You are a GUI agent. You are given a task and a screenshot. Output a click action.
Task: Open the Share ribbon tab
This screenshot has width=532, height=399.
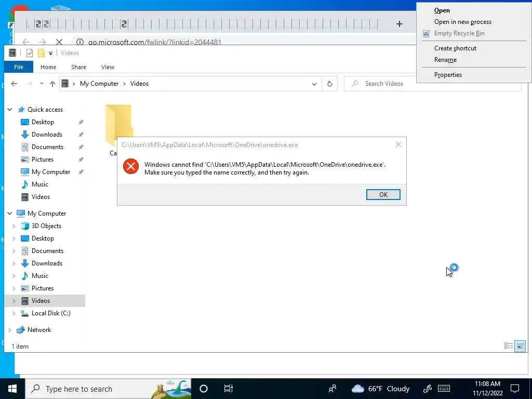[78, 67]
